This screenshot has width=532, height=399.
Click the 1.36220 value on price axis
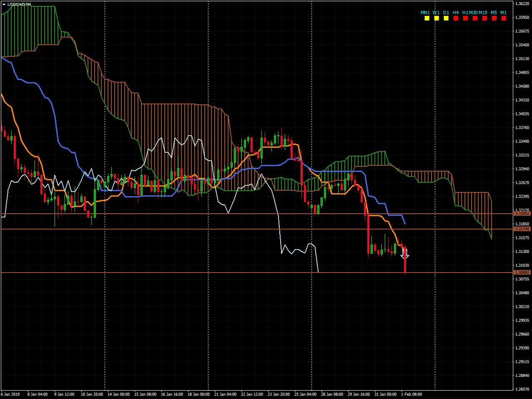coord(522,4)
